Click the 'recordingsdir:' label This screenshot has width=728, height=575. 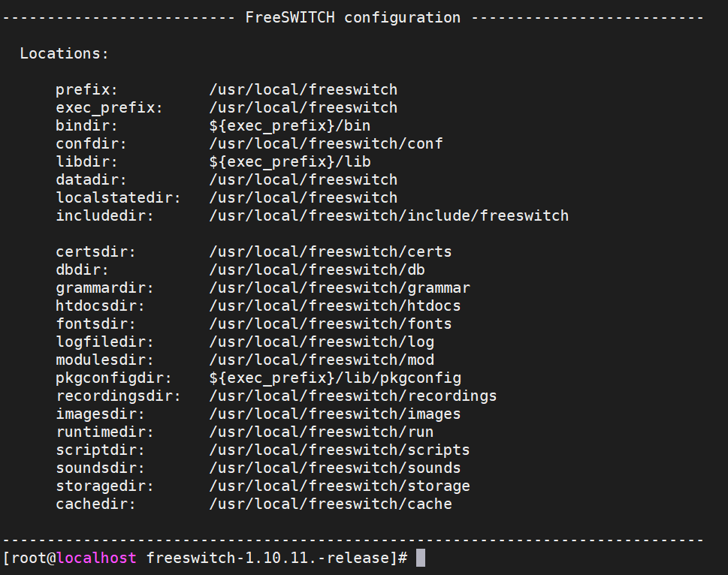point(118,396)
